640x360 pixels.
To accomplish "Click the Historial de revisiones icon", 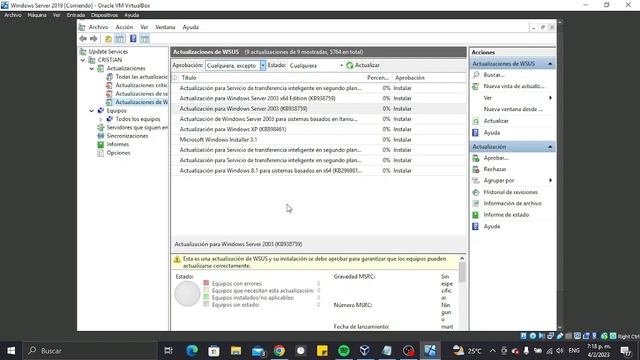I will click(476, 192).
